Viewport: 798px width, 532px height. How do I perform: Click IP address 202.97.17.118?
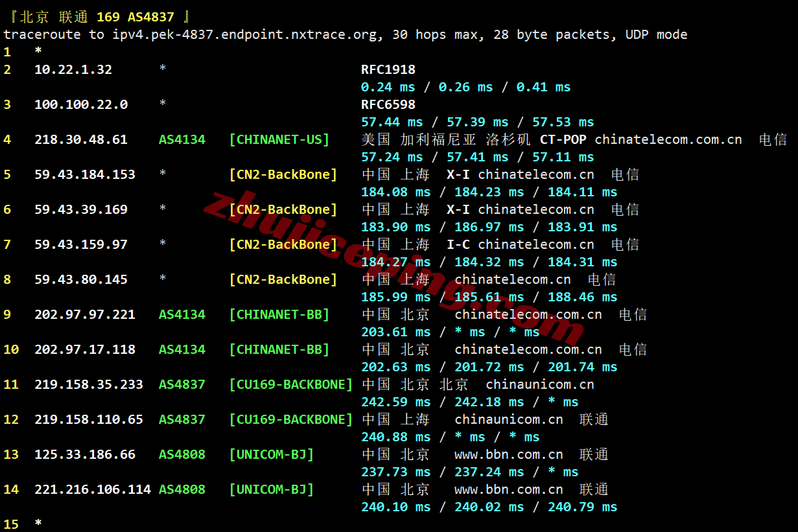click(85, 349)
